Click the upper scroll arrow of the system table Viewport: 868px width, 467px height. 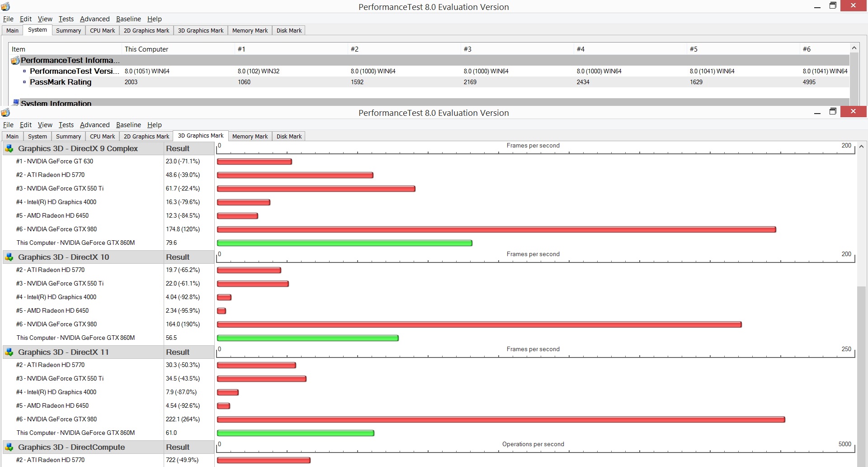point(854,48)
